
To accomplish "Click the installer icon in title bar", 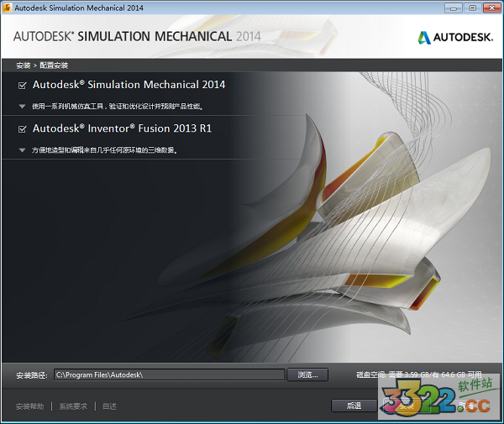I will click(7, 8).
